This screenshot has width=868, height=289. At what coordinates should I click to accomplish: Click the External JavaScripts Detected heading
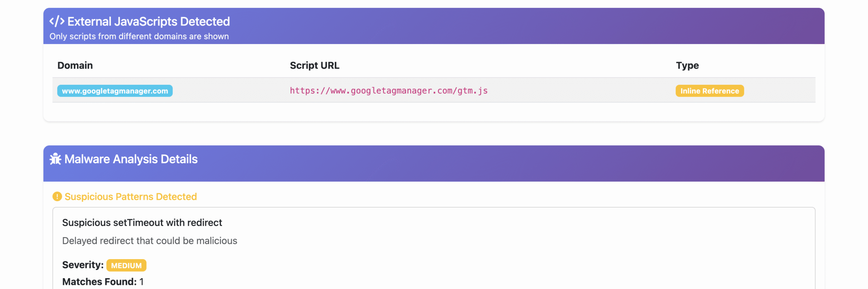click(149, 21)
